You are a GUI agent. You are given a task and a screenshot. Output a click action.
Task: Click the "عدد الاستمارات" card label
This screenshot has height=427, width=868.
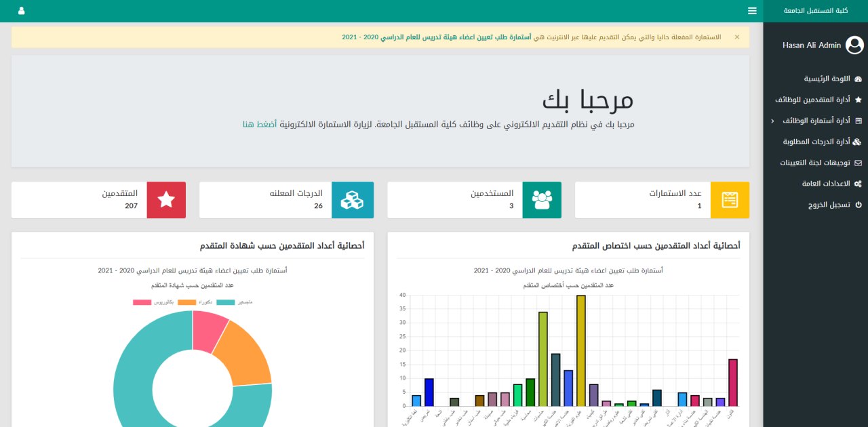[675, 193]
